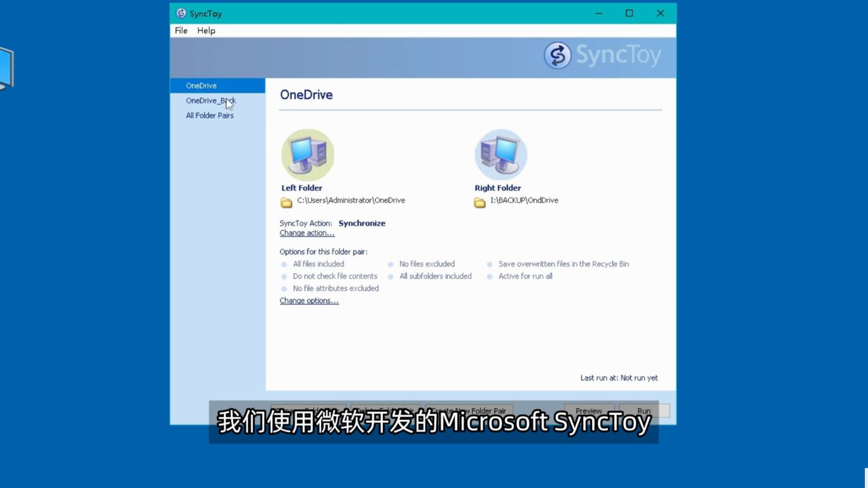Click the No files excluded option
This screenshot has height=488, width=868.
click(x=427, y=264)
